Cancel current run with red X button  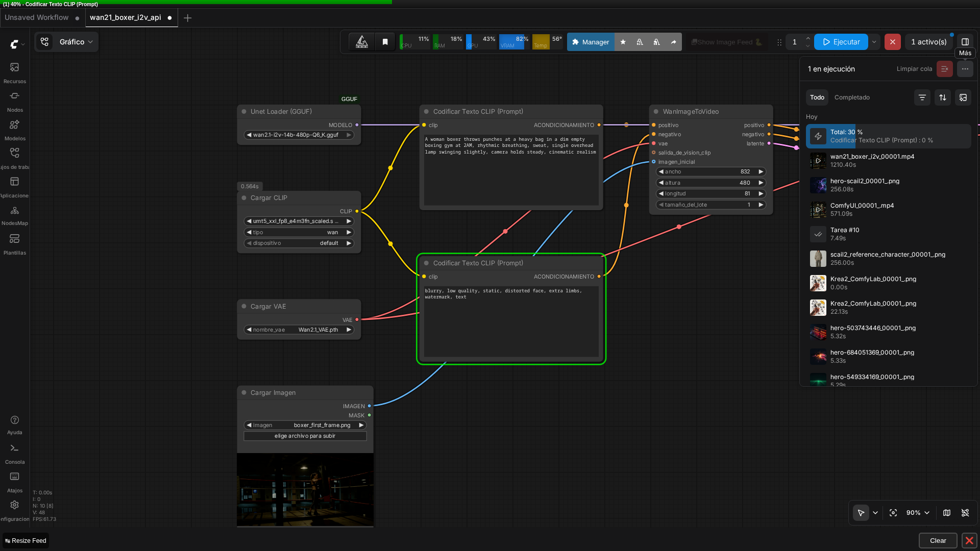click(x=892, y=42)
